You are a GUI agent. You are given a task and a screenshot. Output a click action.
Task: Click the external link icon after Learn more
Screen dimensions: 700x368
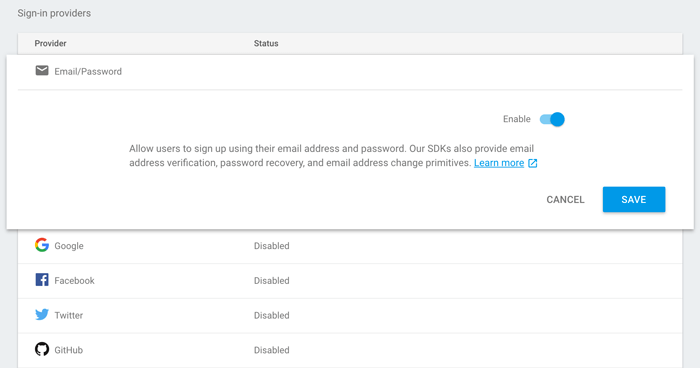(x=533, y=163)
